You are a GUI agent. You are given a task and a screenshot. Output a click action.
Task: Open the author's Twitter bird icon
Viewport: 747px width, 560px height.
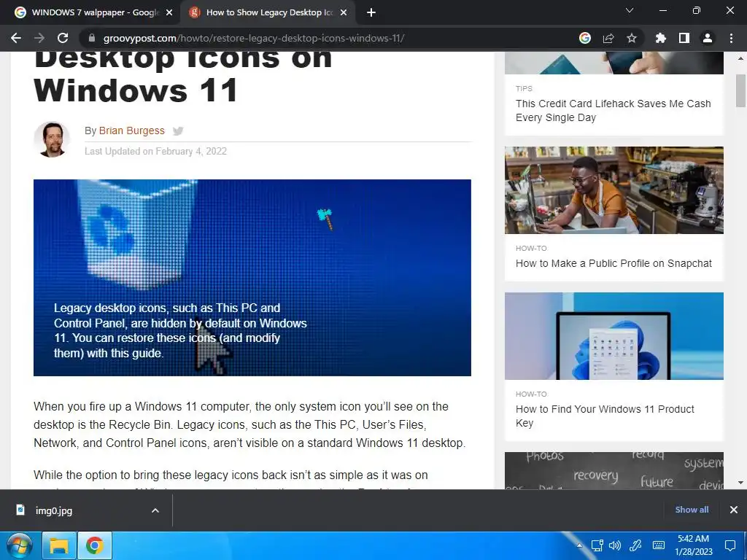tap(178, 131)
